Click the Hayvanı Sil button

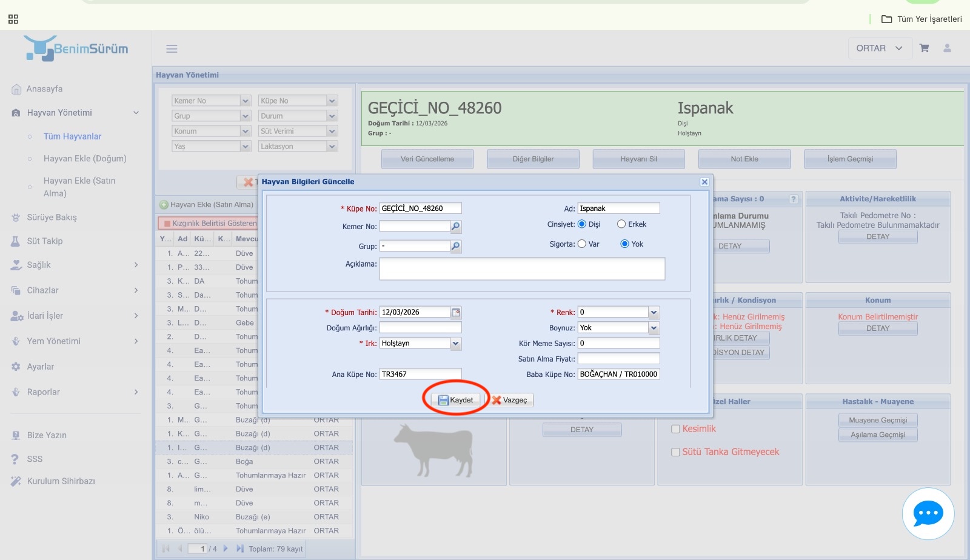point(638,159)
